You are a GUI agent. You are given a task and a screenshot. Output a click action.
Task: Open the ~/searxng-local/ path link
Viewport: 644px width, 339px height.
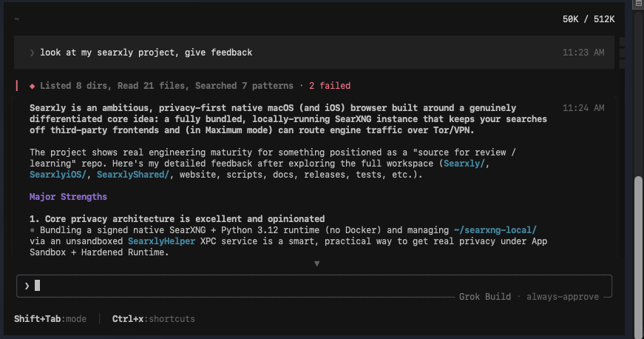495,230
